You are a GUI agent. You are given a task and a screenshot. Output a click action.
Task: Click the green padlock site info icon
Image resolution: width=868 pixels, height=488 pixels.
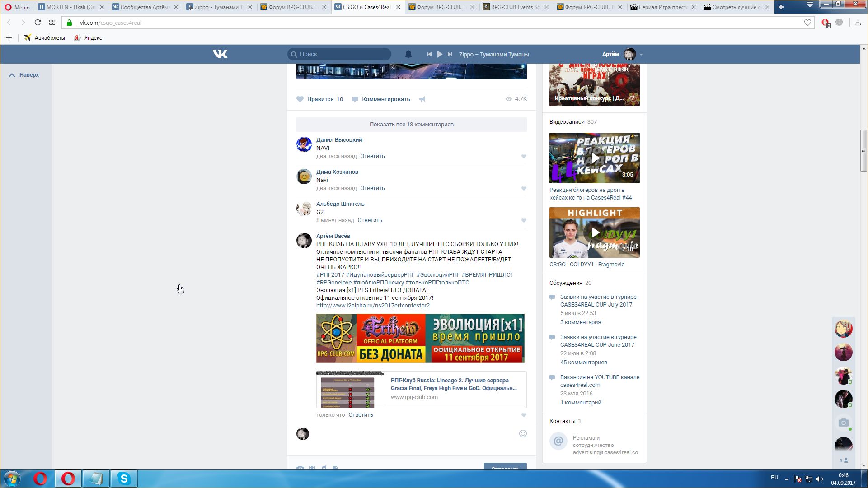click(69, 23)
